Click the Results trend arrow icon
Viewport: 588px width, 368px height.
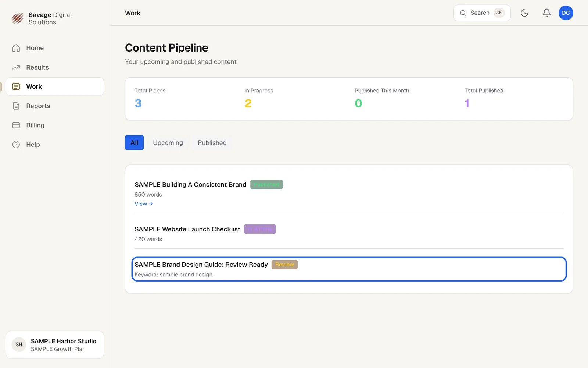click(x=16, y=67)
